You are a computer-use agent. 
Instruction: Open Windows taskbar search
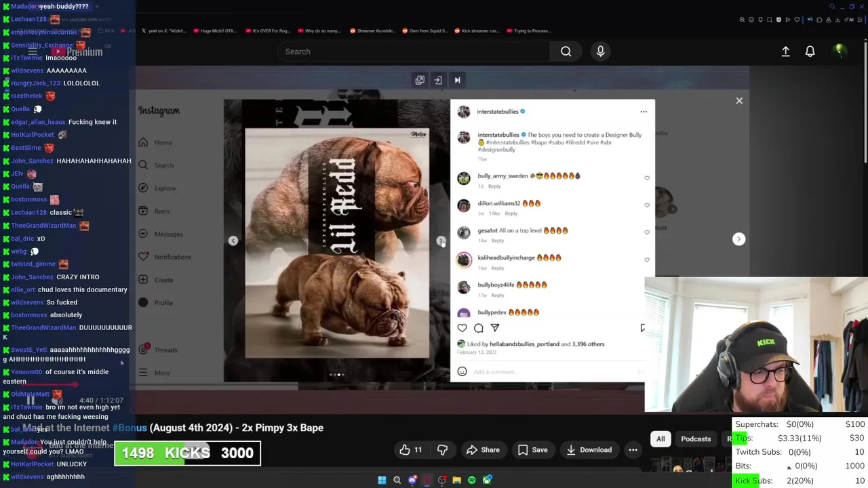(397, 480)
